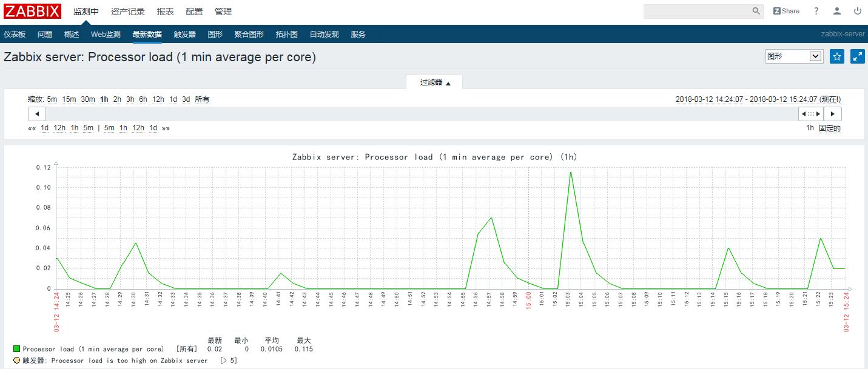Go to 概述 submenu
Image resolution: width=868 pixels, height=369 pixels.
tap(72, 35)
